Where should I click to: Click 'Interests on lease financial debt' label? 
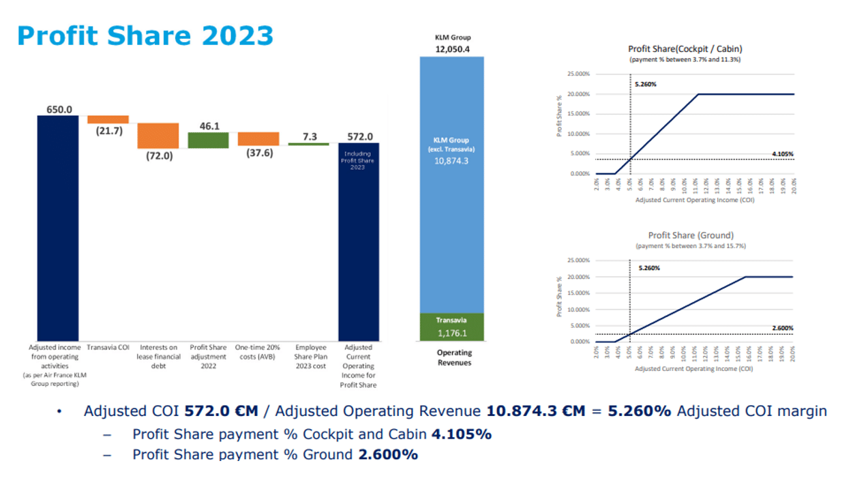pos(158,357)
